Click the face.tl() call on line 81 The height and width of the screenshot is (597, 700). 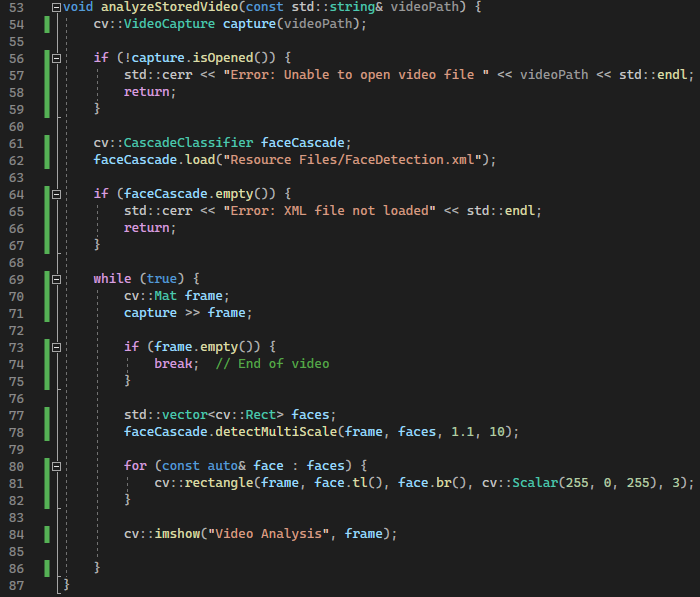(x=348, y=482)
